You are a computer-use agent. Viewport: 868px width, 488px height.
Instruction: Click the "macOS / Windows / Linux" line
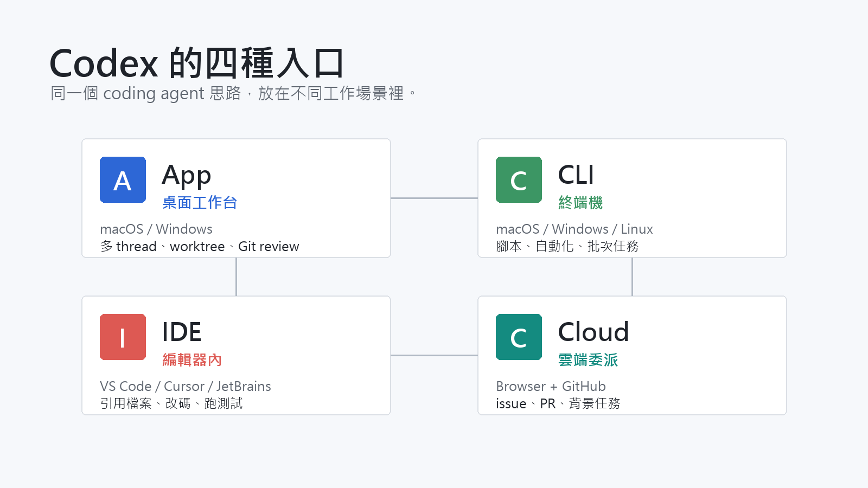click(575, 229)
